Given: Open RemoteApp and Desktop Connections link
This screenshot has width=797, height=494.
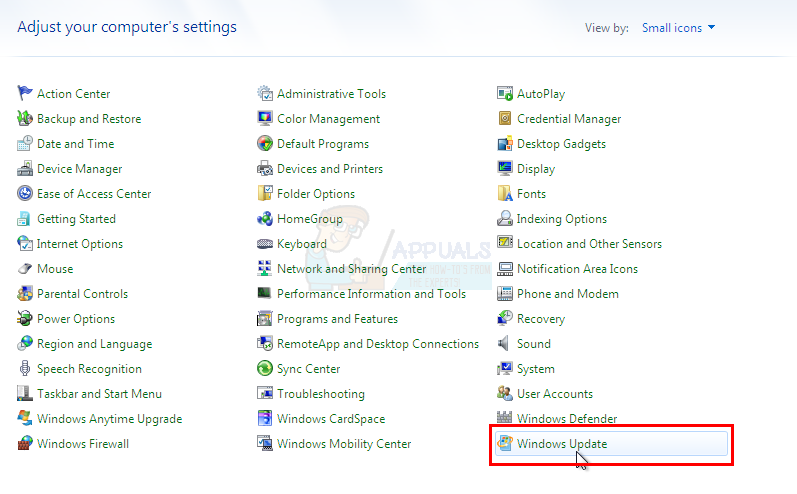Looking at the screenshot, I should (378, 344).
